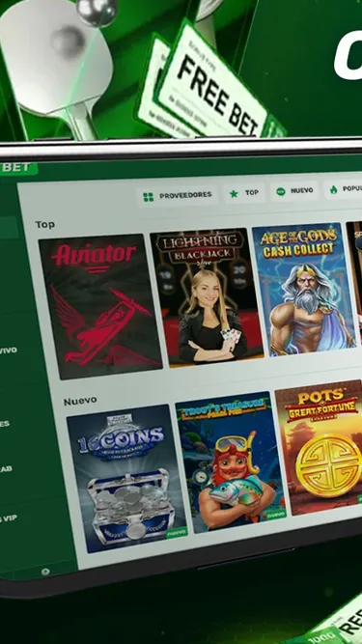Click the small round icon at sidebar bottom
This screenshot has height=644, width=362.
(x=45, y=572)
